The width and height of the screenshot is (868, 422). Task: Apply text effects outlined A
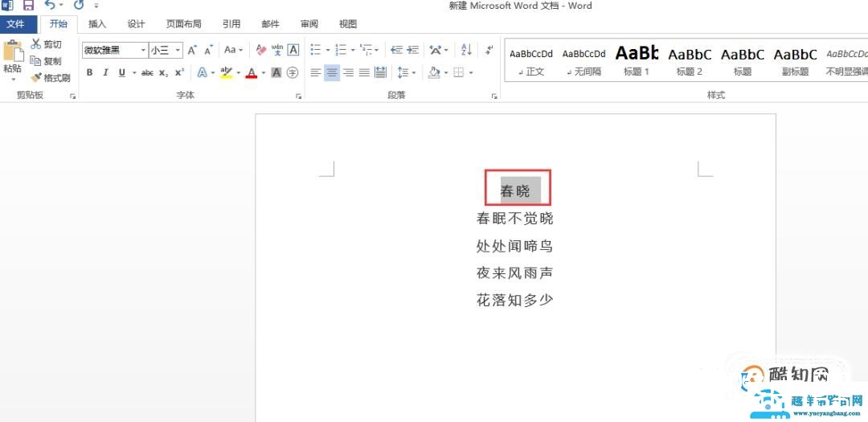(x=202, y=72)
